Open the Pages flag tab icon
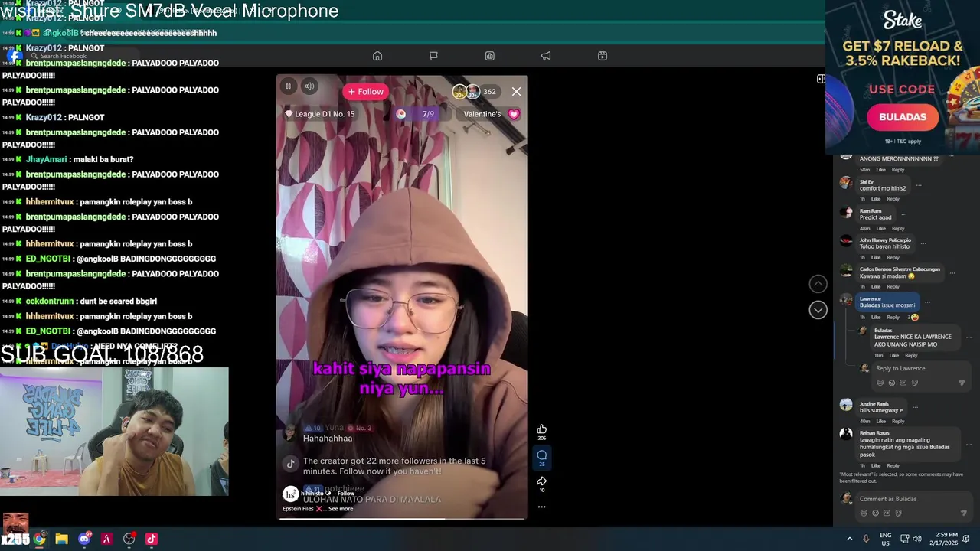The image size is (980, 551). (x=433, y=56)
